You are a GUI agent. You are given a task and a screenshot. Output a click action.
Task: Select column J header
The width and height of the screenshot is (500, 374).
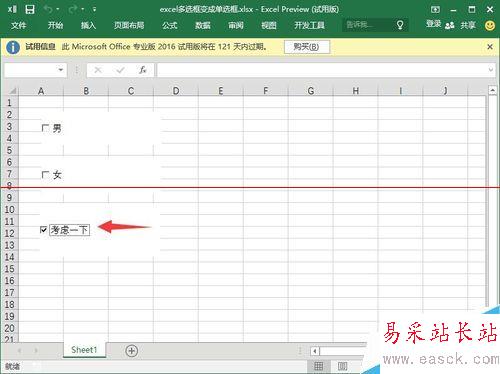coord(445,91)
